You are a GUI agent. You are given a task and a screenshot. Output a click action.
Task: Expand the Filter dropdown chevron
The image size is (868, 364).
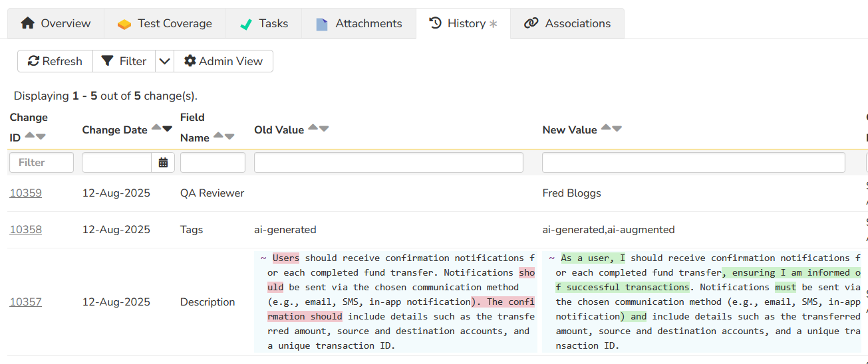coord(164,61)
